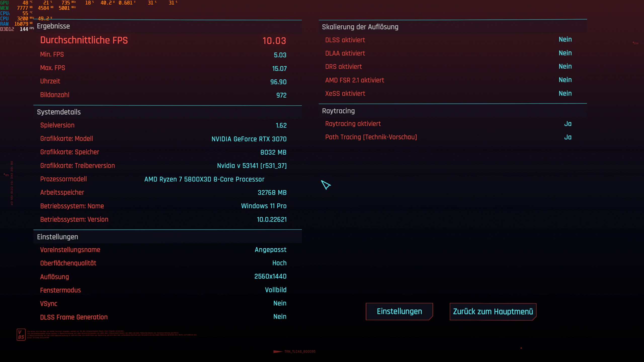Select the Systemdetails section header
The width and height of the screenshot is (644, 362).
coord(59,112)
